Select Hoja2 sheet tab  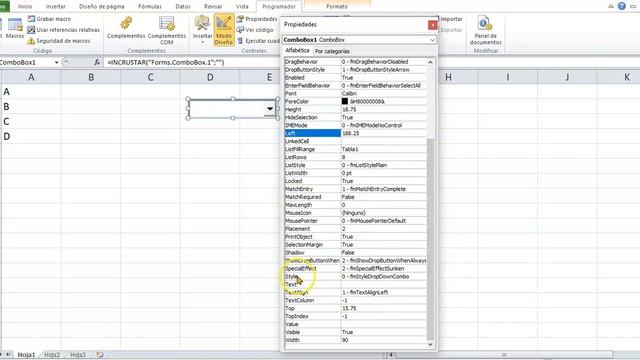(x=52, y=355)
